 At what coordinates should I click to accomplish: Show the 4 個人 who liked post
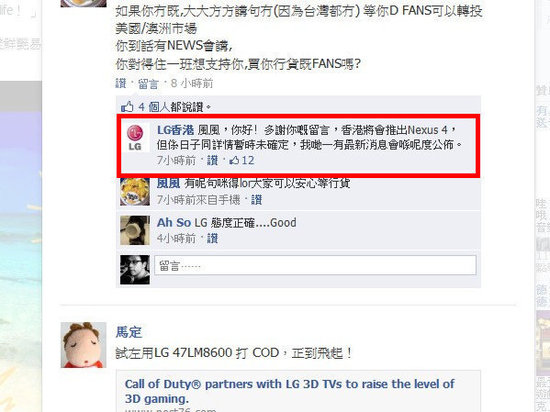coord(154,107)
